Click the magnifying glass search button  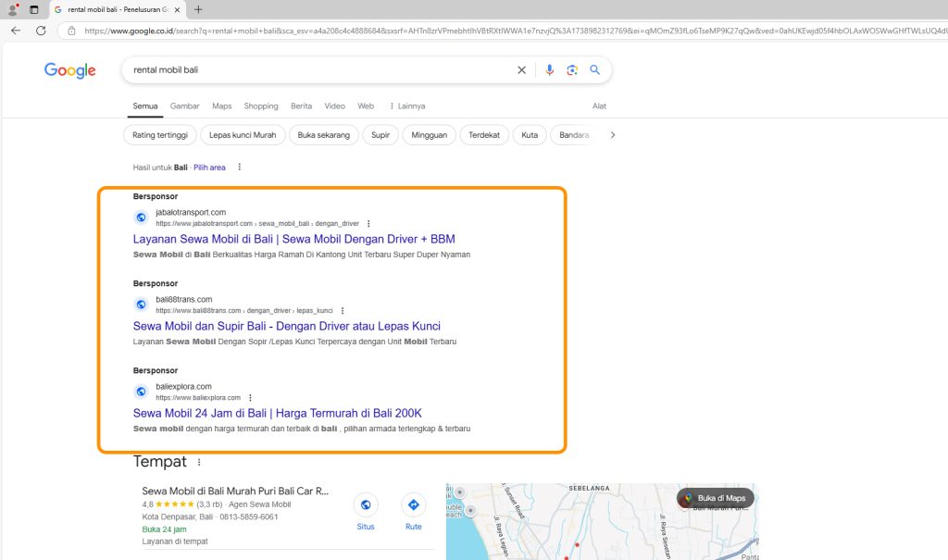pos(595,70)
